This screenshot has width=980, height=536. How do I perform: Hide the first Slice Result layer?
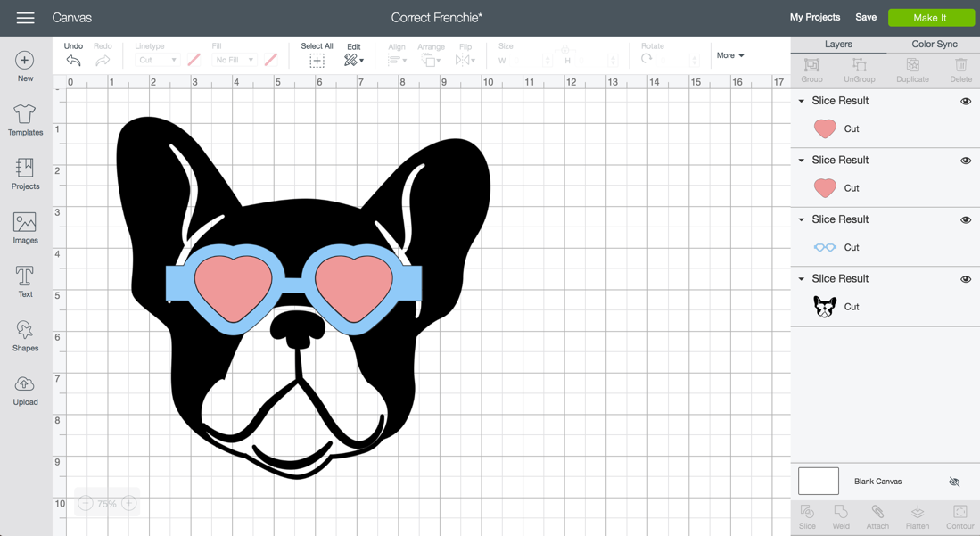(966, 102)
